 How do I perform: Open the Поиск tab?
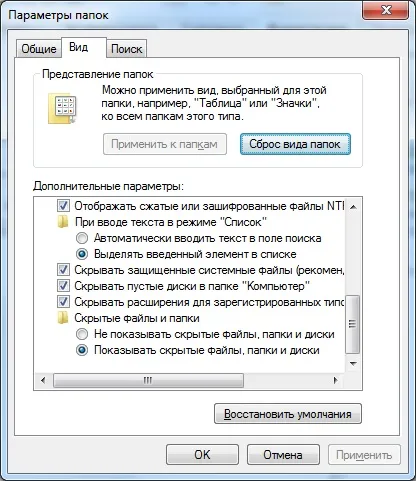pyautogui.click(x=127, y=49)
